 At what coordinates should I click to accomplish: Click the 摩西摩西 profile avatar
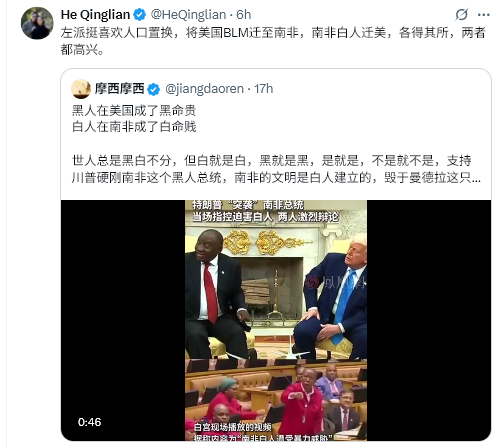(x=81, y=89)
